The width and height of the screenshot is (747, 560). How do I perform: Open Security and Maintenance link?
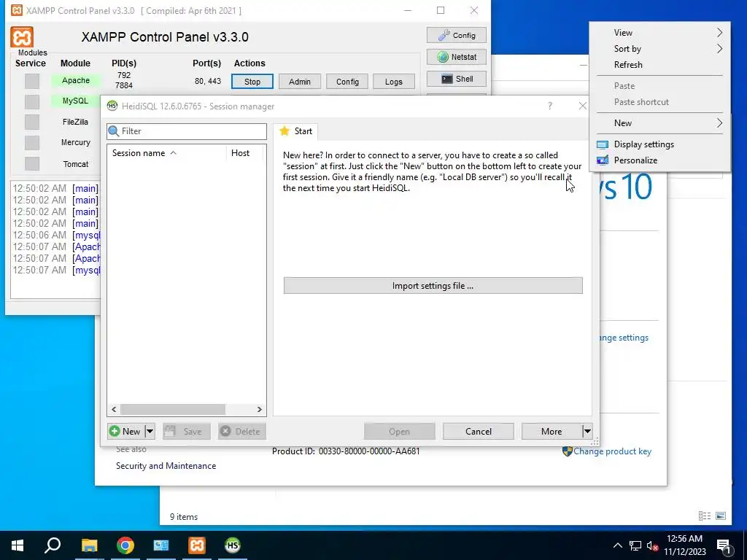(166, 466)
